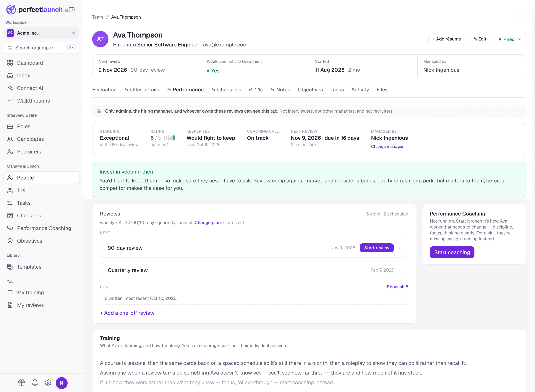The height and width of the screenshot is (392, 535).
Task: Open the Roles briefcase icon
Action: pyautogui.click(x=10, y=127)
